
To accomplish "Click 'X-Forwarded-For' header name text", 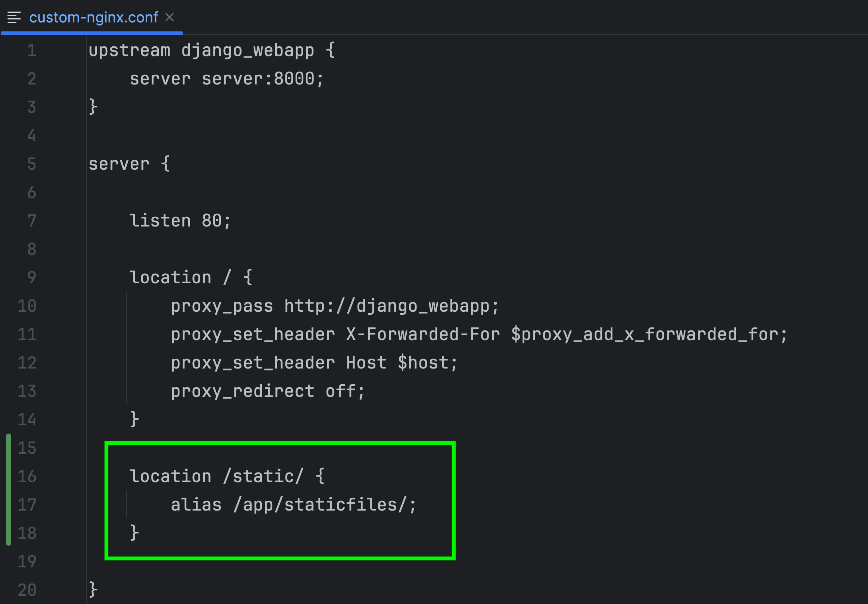I will 423,335.
